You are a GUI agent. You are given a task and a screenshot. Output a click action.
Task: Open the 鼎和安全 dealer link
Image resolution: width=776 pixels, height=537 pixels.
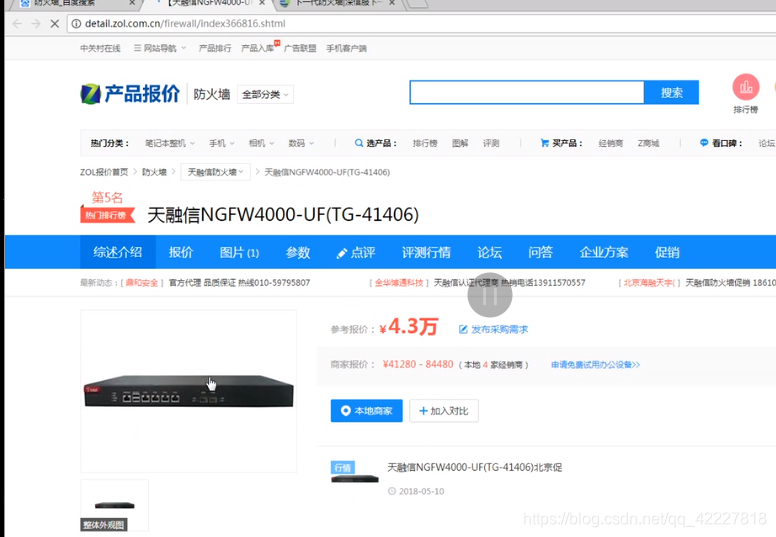[142, 283]
